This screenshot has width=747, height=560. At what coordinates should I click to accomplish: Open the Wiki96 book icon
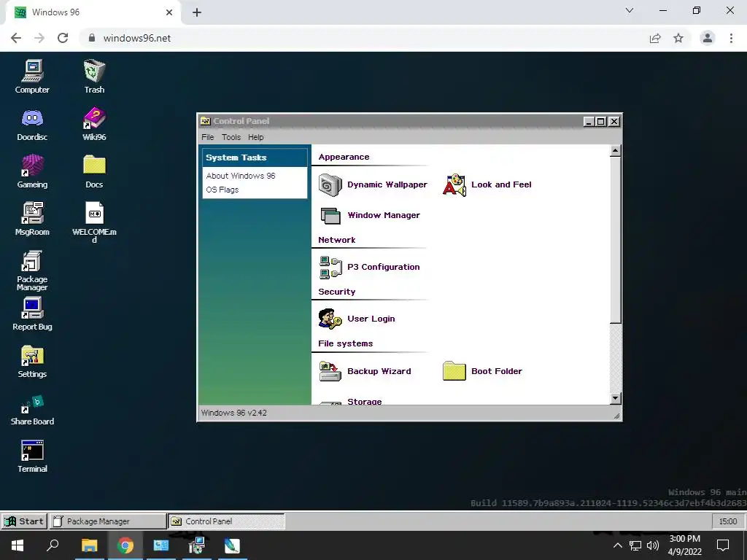click(x=94, y=124)
